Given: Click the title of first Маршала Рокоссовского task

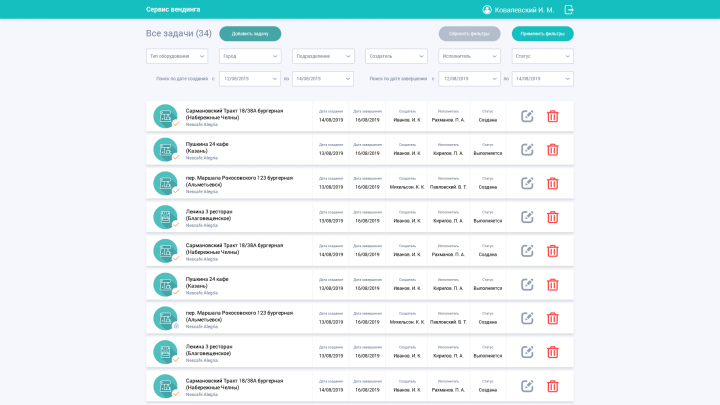Looking at the screenshot, I should pyautogui.click(x=239, y=181).
